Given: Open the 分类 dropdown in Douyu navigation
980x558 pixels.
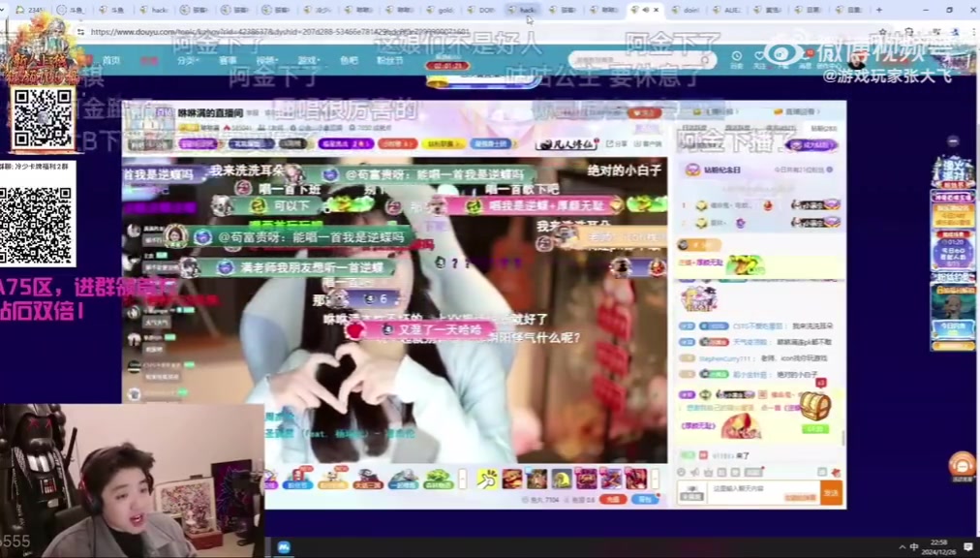Looking at the screenshot, I should 188,61.
